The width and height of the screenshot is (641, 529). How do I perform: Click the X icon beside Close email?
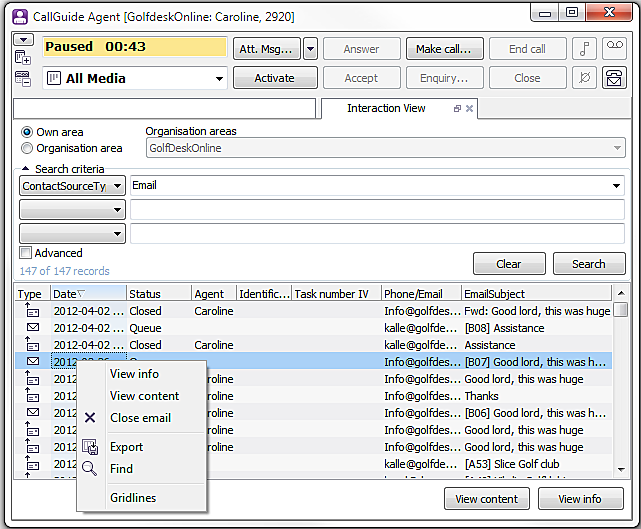[x=90, y=417]
